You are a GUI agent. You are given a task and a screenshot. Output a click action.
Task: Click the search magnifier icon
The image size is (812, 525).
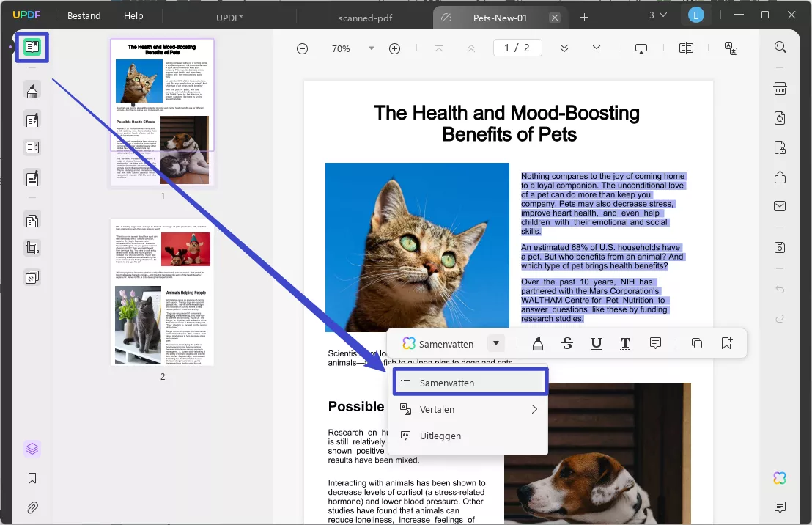(x=780, y=48)
